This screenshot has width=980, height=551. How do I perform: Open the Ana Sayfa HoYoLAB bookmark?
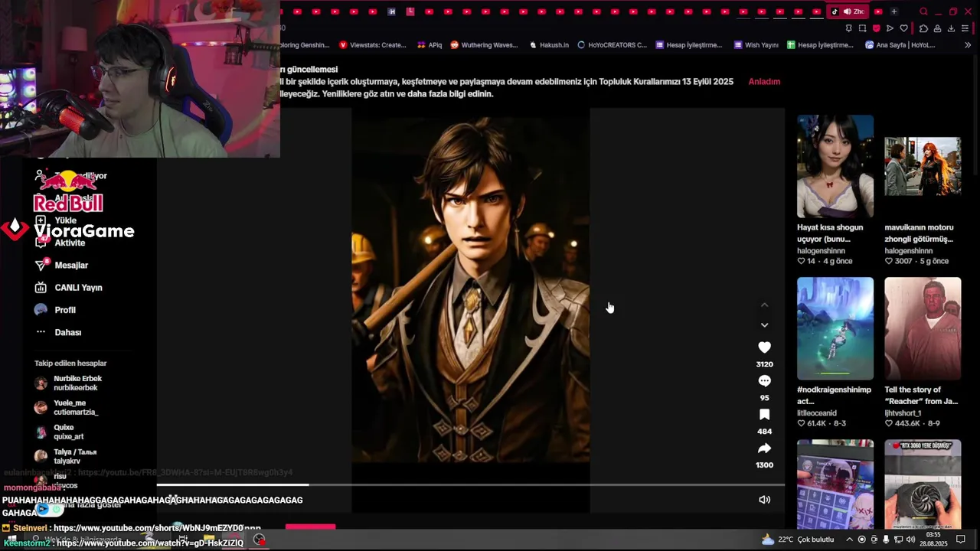900,45
